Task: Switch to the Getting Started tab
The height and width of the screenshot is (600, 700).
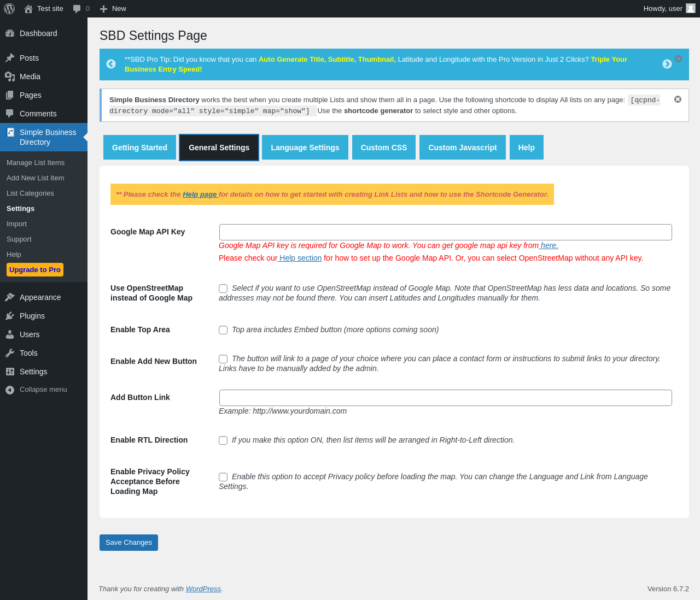Action: (x=139, y=148)
